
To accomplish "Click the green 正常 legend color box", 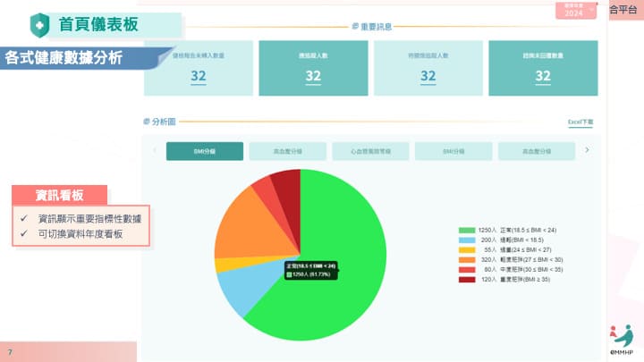I will pos(466,231).
